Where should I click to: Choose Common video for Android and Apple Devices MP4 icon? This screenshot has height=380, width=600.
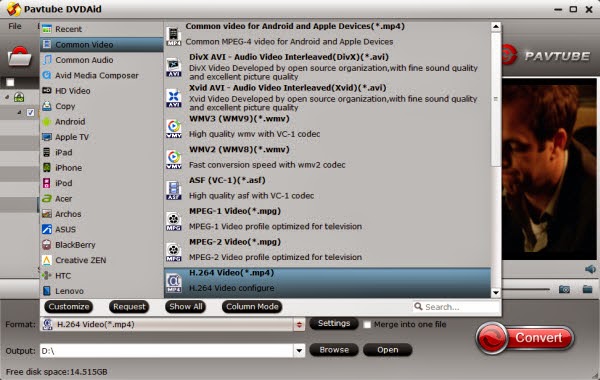coord(174,36)
